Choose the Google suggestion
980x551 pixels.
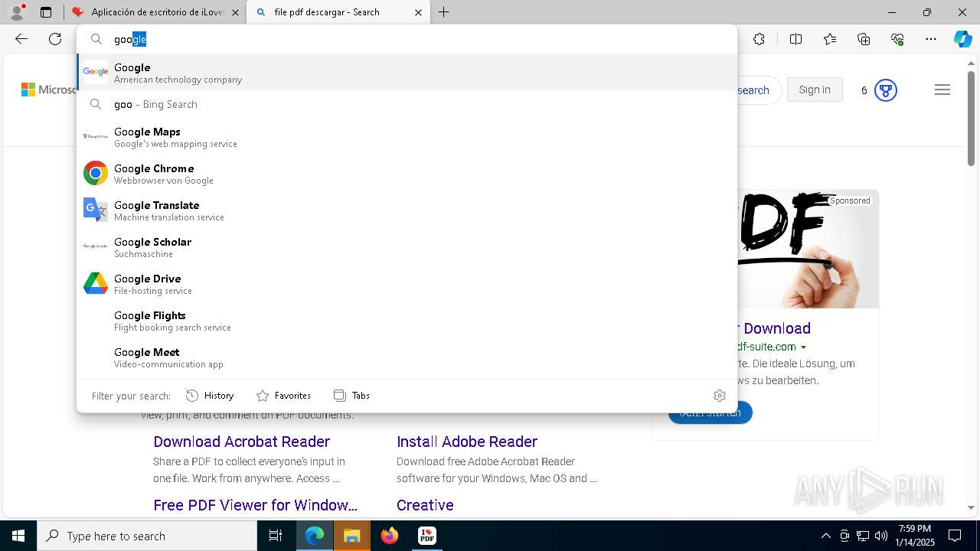pos(407,73)
